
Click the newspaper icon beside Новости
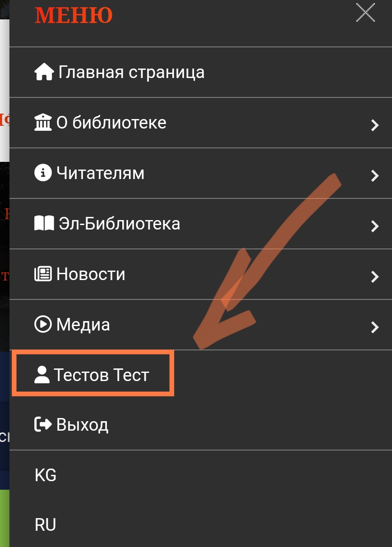pyautogui.click(x=43, y=274)
